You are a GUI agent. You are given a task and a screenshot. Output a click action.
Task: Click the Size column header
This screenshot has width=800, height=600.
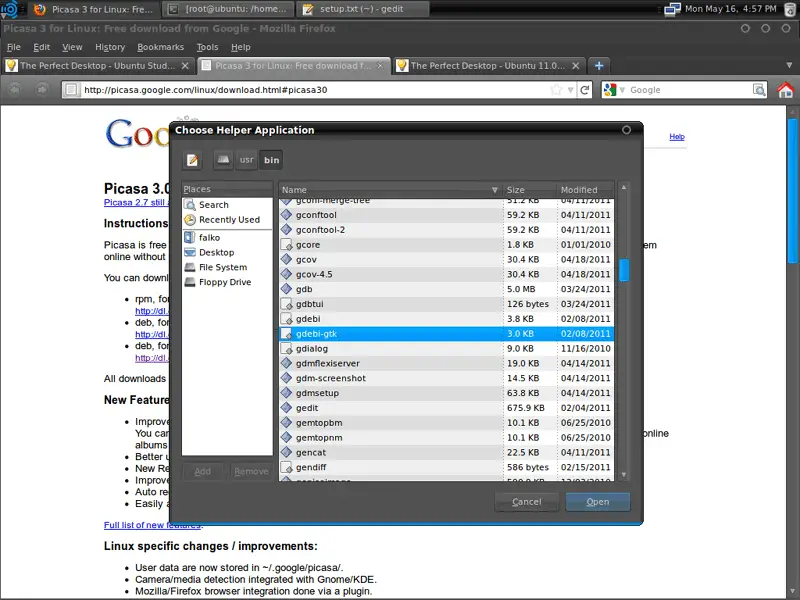(x=529, y=190)
